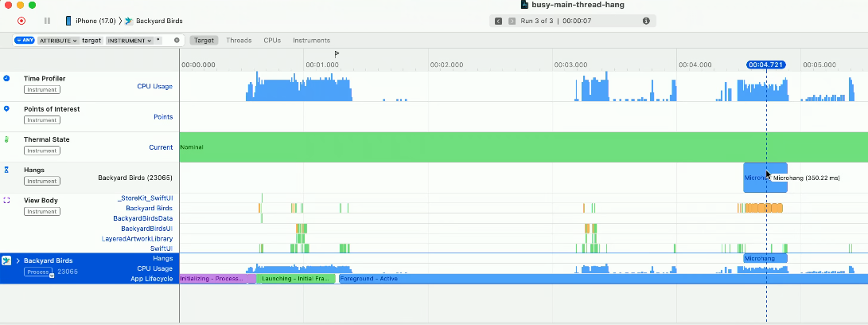Click the SwiftUI lane label
The image size is (868, 325).
(x=162, y=249)
